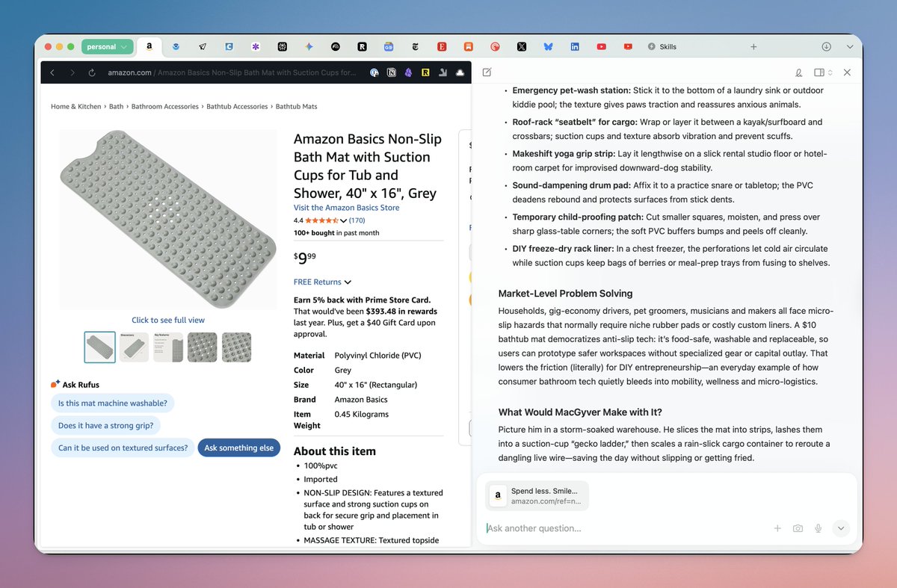Open the Pocket Casts red tab
The height and width of the screenshot is (588, 897).
[495, 46]
